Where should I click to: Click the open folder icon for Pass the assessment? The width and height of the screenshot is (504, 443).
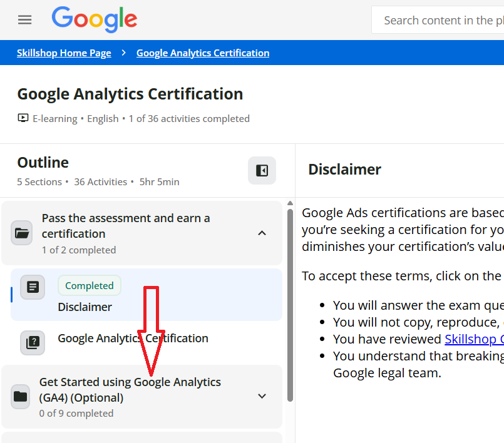pos(22,233)
